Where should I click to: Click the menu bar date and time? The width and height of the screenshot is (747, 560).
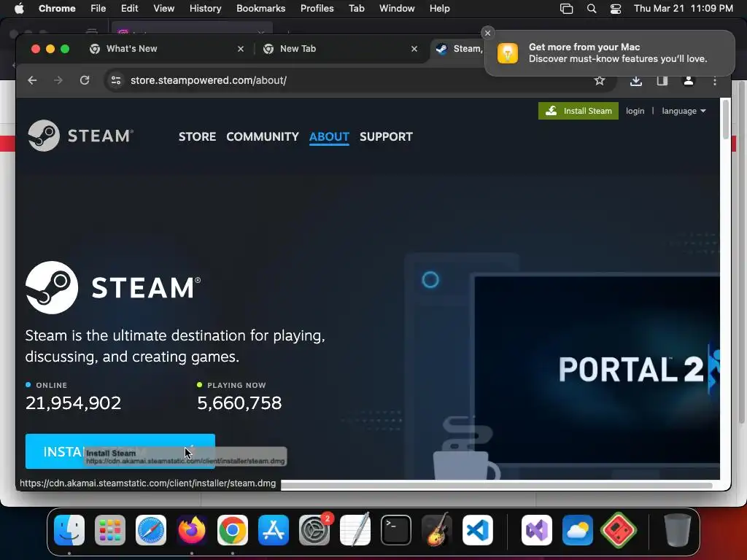(684, 9)
